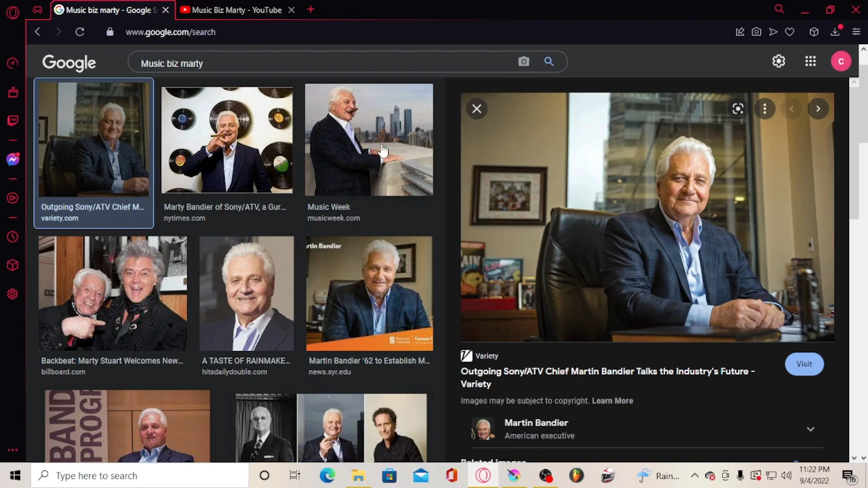Click the Martin Bandier name
868x488 pixels.
pyautogui.click(x=536, y=423)
